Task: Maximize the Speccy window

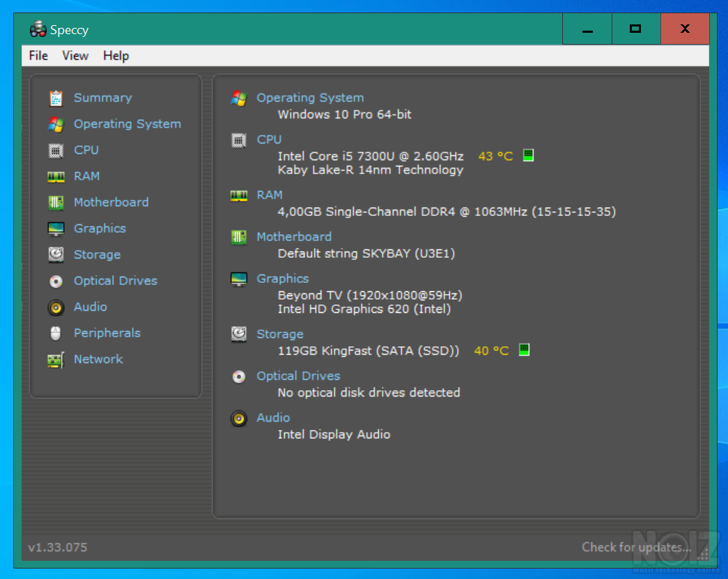Action: 635,29
